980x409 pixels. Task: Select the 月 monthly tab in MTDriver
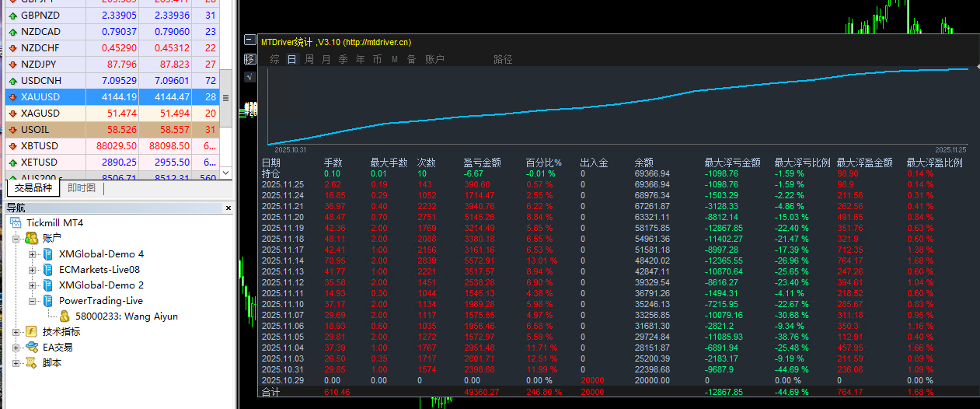(326, 59)
